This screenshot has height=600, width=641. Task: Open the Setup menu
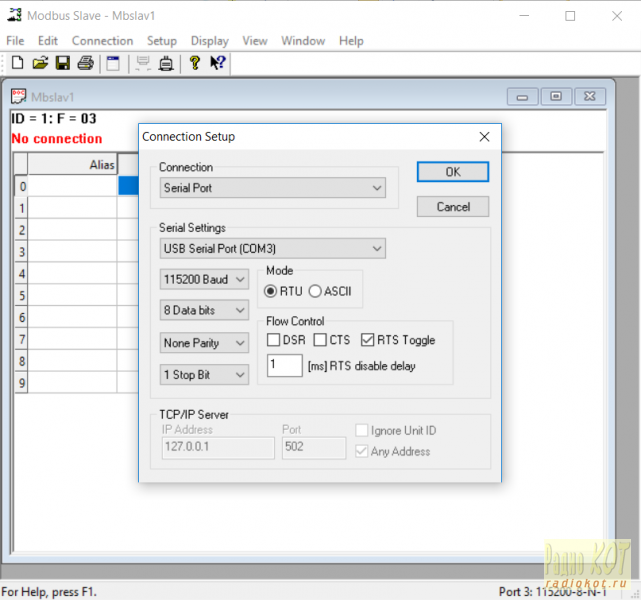click(x=162, y=41)
